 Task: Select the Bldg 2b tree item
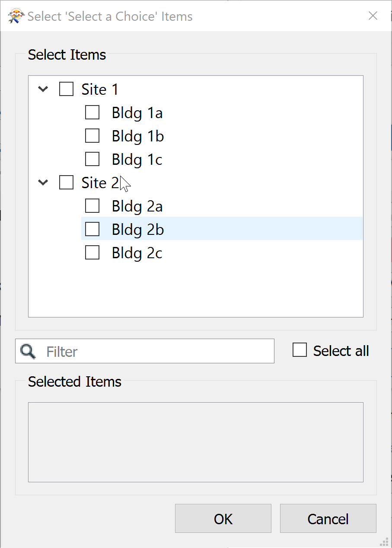tap(137, 229)
